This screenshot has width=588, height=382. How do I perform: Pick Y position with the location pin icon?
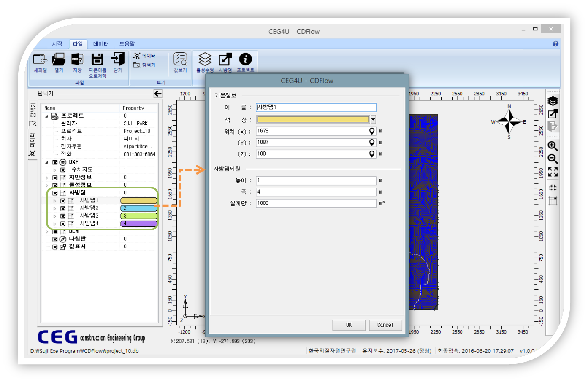pyautogui.click(x=371, y=143)
